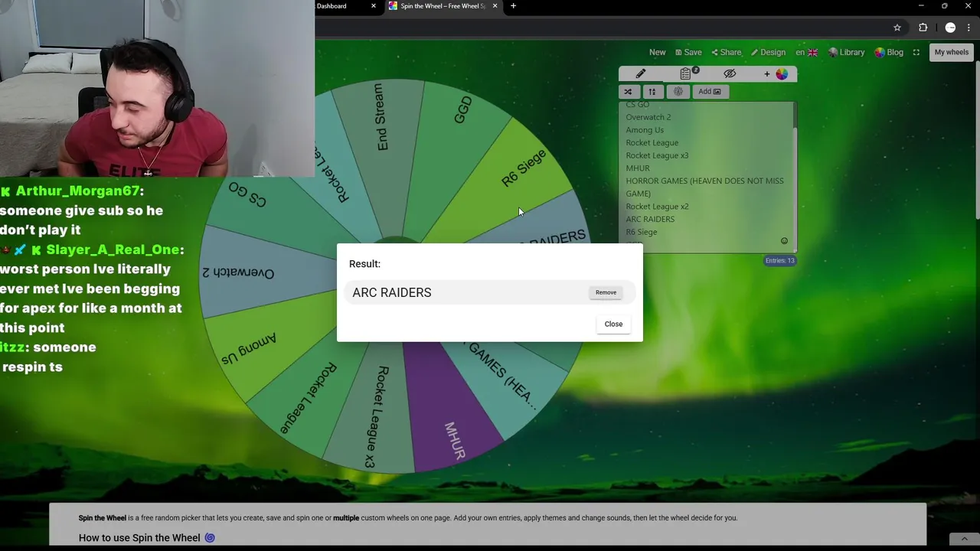Add a new wheel with plus color icon

(x=775, y=74)
